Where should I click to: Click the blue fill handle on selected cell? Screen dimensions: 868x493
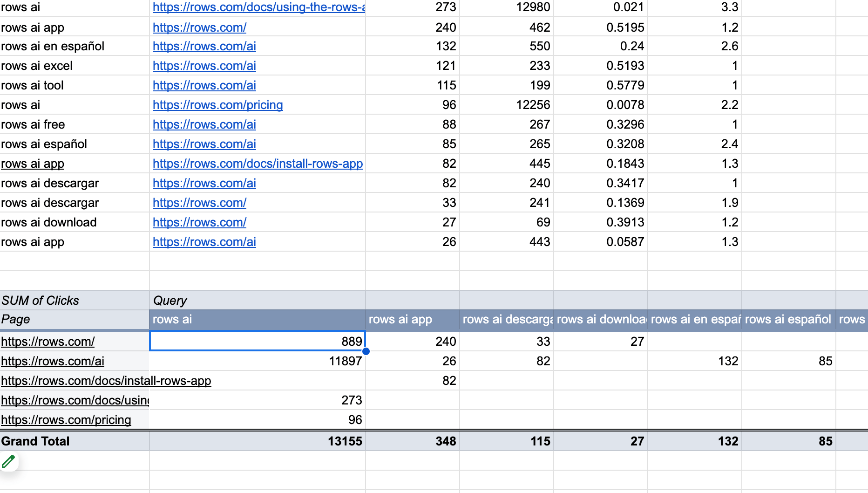pyautogui.click(x=366, y=351)
